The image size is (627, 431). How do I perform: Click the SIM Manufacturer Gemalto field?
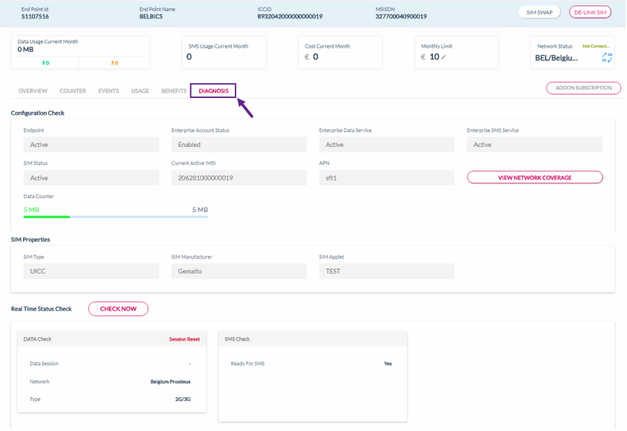239,271
